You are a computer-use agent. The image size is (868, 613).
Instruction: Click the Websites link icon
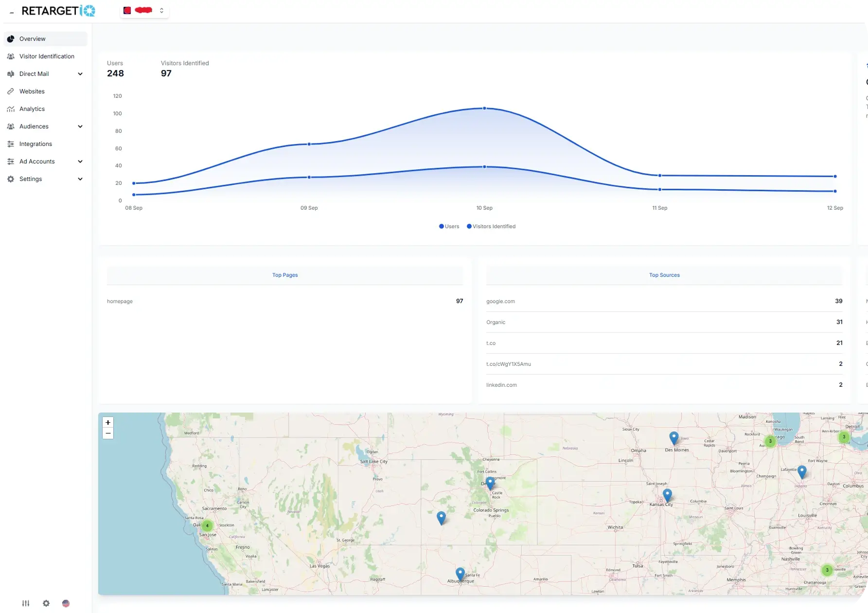coord(11,91)
